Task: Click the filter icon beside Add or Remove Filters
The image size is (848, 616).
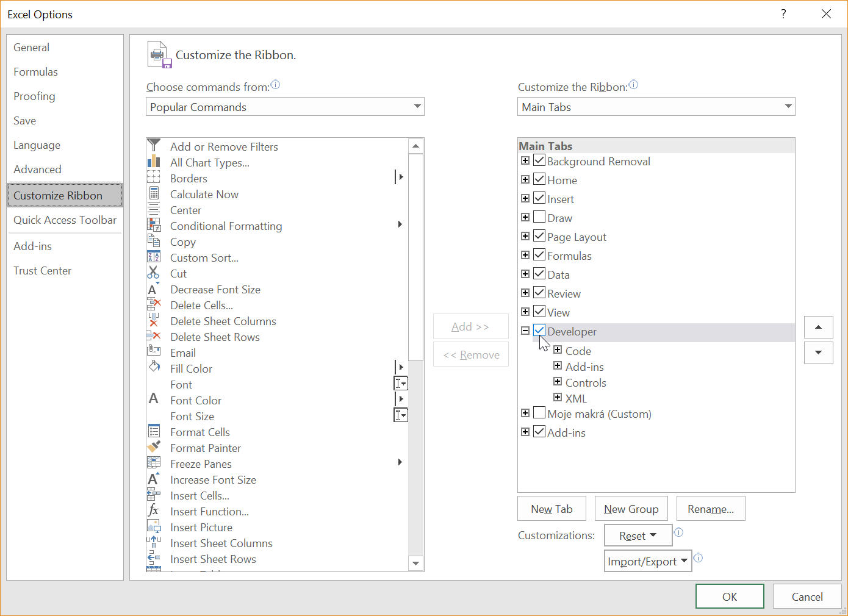Action: tap(154, 145)
